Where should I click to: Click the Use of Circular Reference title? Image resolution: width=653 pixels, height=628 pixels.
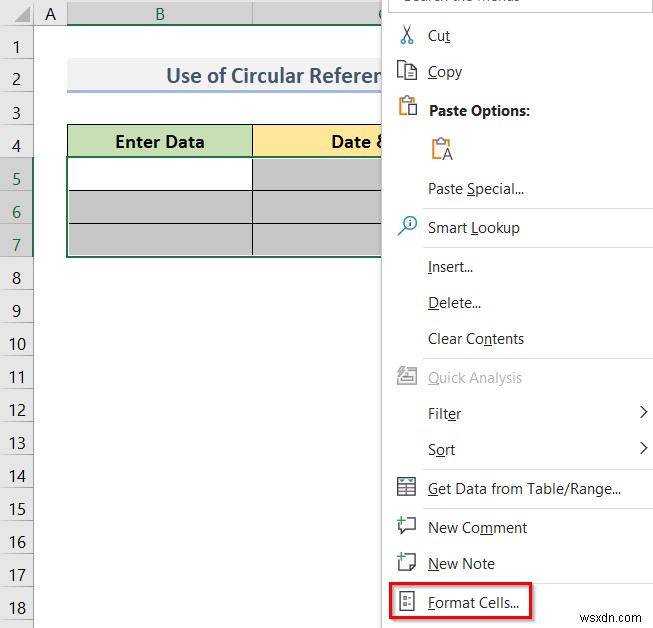coord(274,76)
